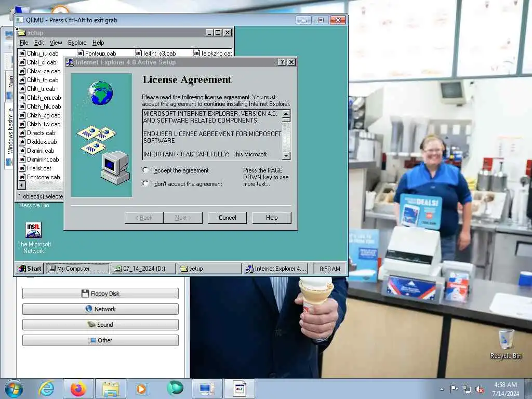The image size is (532, 399).
Task: Select Chlsv_se.cab file icon
Action: 22,71
